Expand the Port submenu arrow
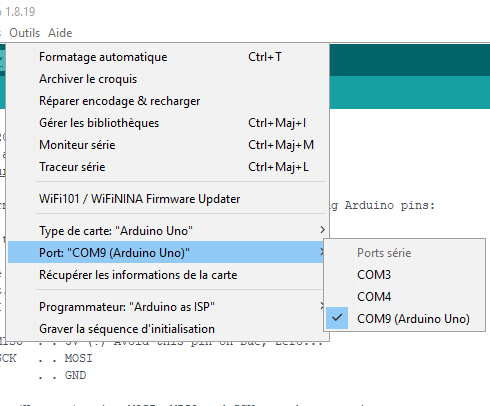490x406 pixels. click(321, 252)
